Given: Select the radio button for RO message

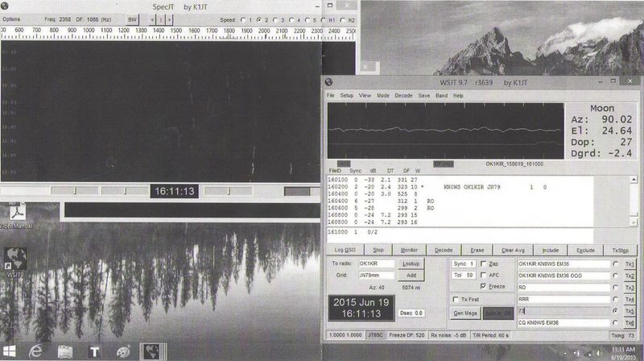Looking at the screenshot, I should (x=615, y=288).
